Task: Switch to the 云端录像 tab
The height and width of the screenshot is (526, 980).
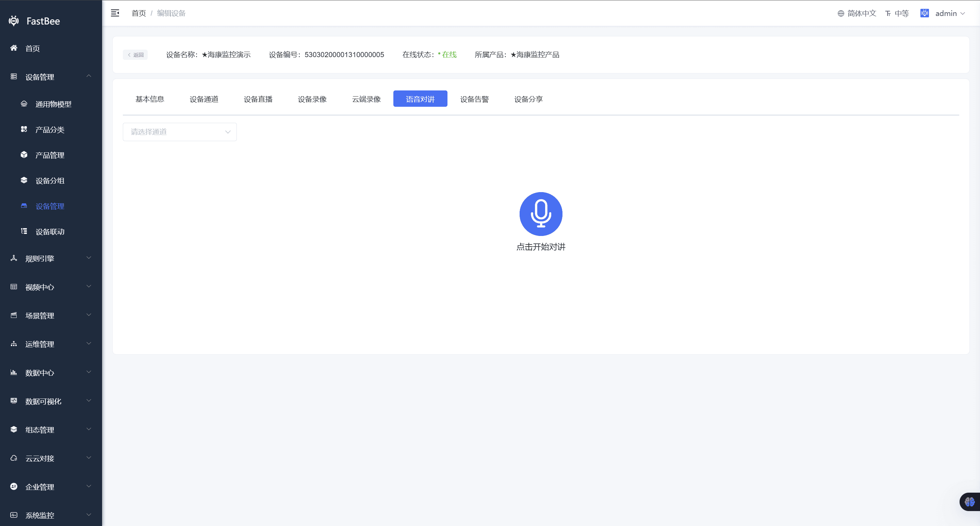Action: point(366,99)
